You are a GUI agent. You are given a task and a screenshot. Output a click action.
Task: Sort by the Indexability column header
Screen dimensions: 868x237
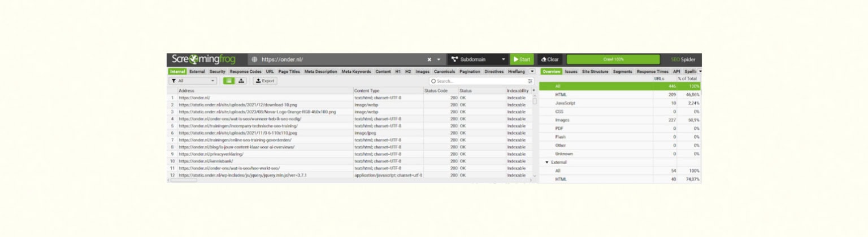518,90
